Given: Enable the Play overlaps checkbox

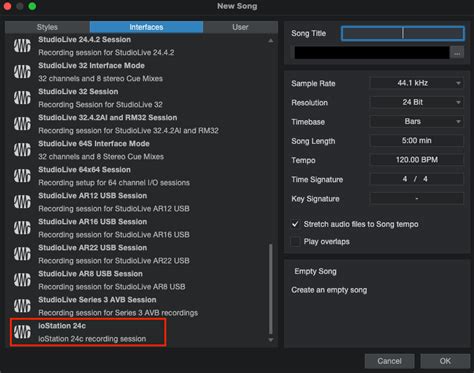Looking at the screenshot, I should [295, 241].
